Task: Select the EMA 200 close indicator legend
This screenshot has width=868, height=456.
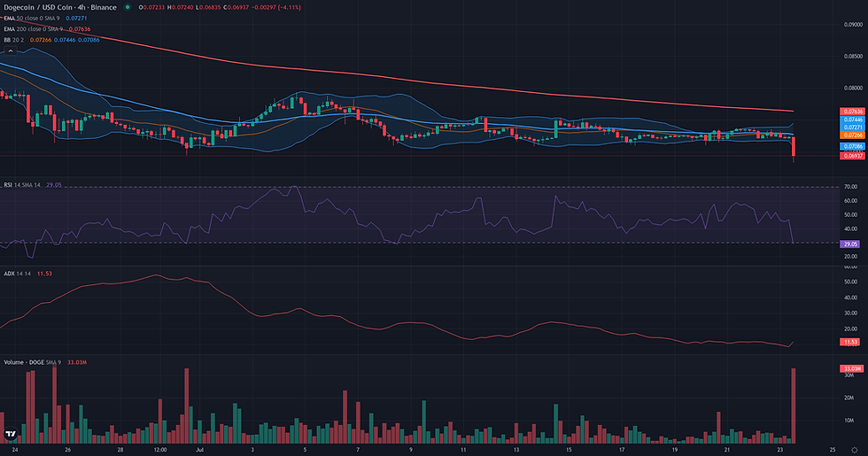Action: (34, 28)
